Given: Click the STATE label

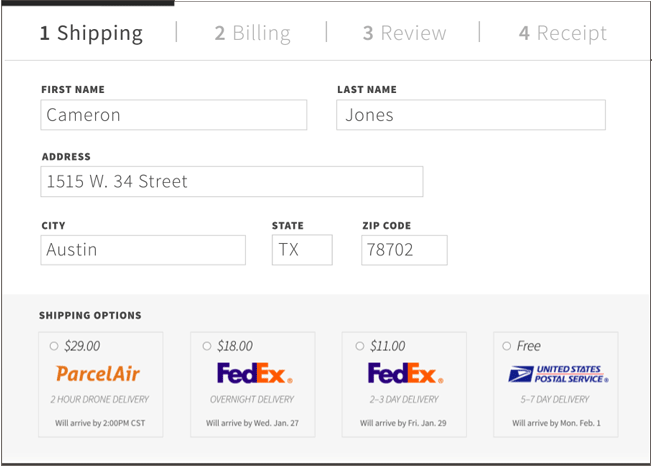Looking at the screenshot, I should [288, 226].
